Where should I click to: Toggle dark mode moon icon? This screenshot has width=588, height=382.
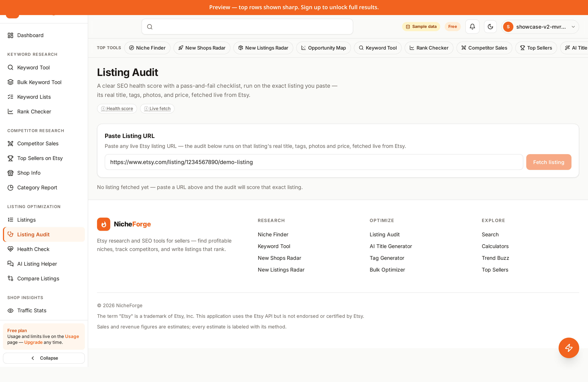point(490,27)
